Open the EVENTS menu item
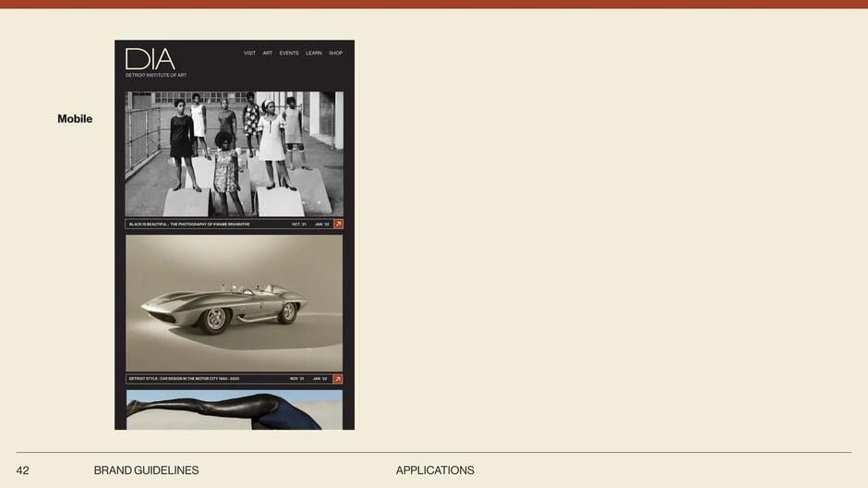868x488 pixels. click(289, 54)
